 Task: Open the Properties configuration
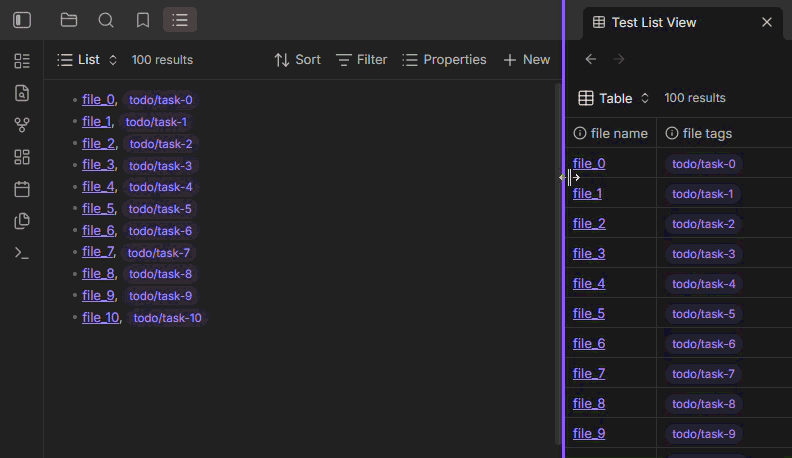point(444,60)
